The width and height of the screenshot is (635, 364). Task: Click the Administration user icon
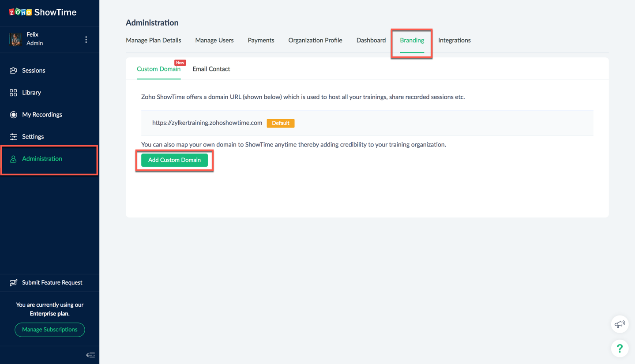[x=13, y=159]
